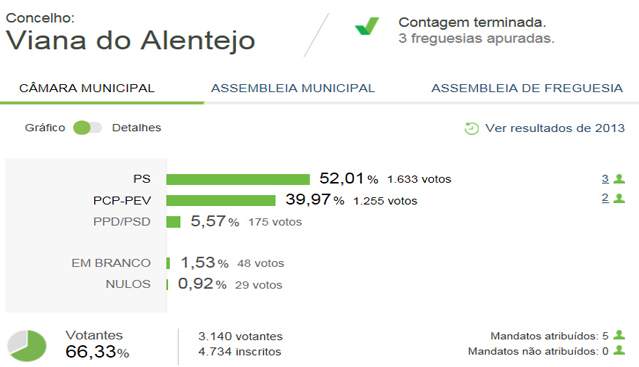The image size is (639, 367).
Task: Click the PCP-PEV mandates person icon
Action: [x=619, y=198]
